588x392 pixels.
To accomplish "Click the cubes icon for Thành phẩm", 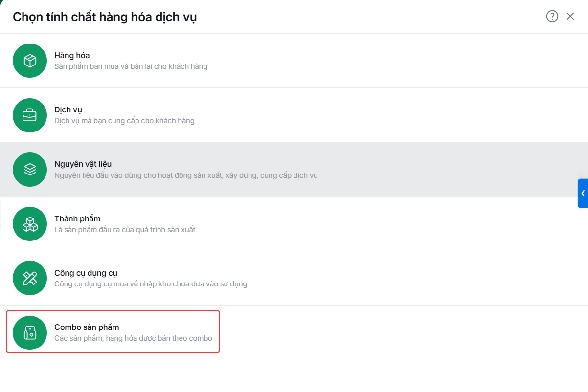I will [x=30, y=224].
